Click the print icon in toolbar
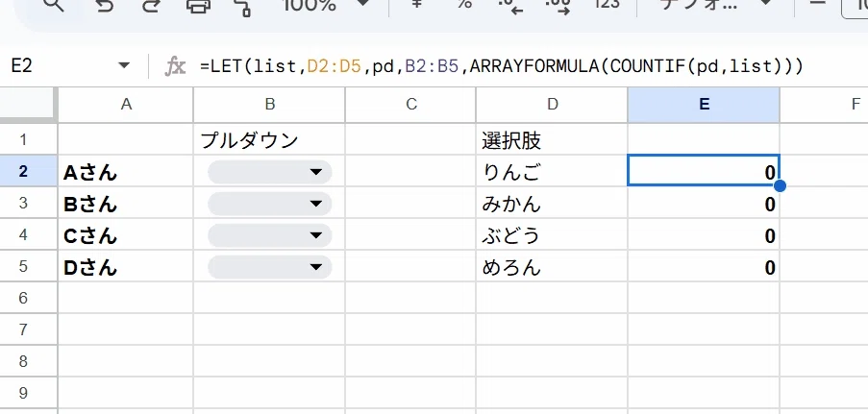Viewport: 868px width, 414px height. (x=198, y=5)
